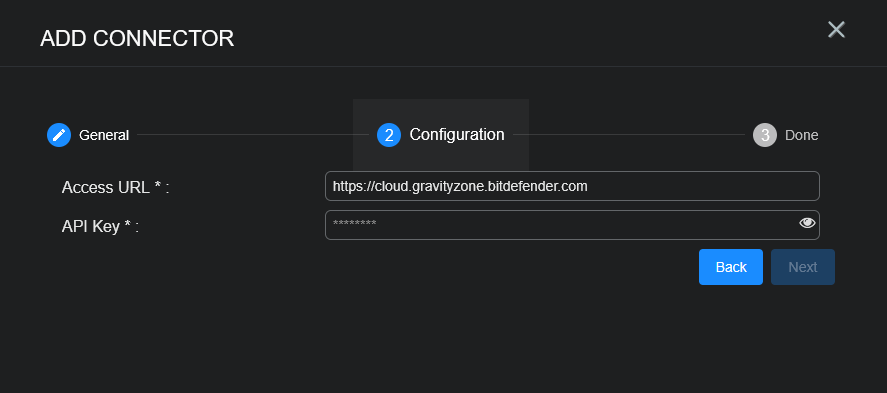Focus the API Key input field
This screenshot has width=887, height=393.
(x=572, y=225)
